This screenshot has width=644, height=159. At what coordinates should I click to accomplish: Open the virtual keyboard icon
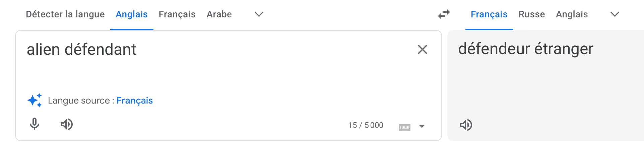[404, 127]
